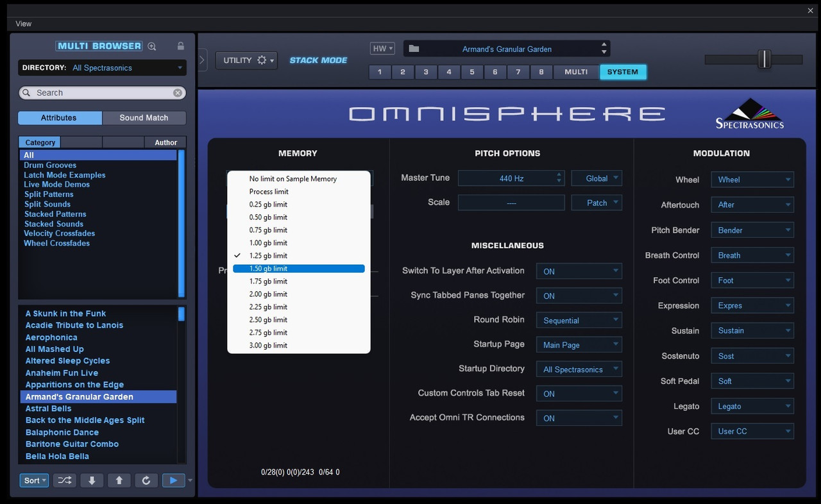The height and width of the screenshot is (504, 821).
Task: Open the Utility gear menu
Action: [x=246, y=60]
